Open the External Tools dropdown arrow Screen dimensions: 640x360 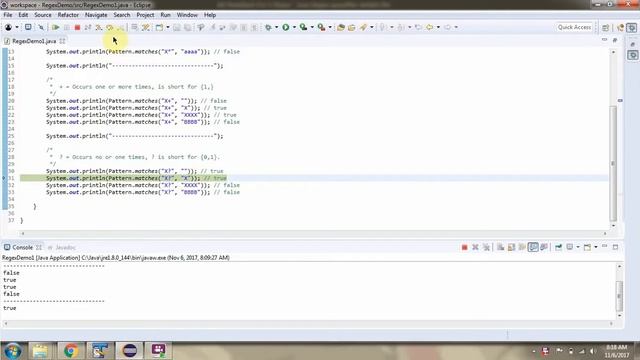tap(330, 27)
